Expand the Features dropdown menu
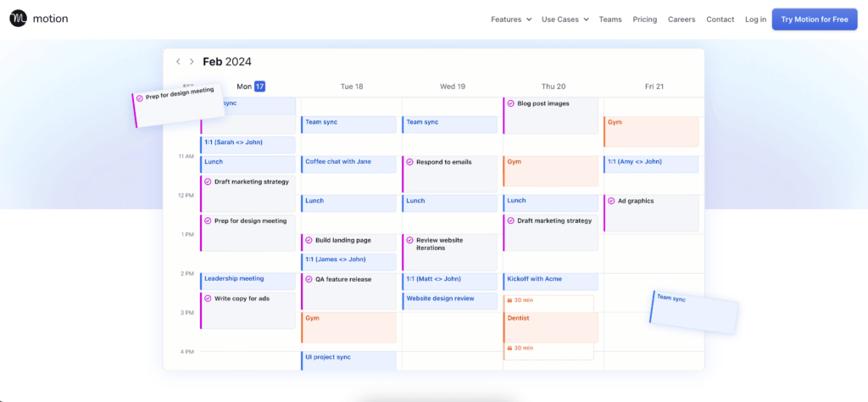 pyautogui.click(x=511, y=20)
